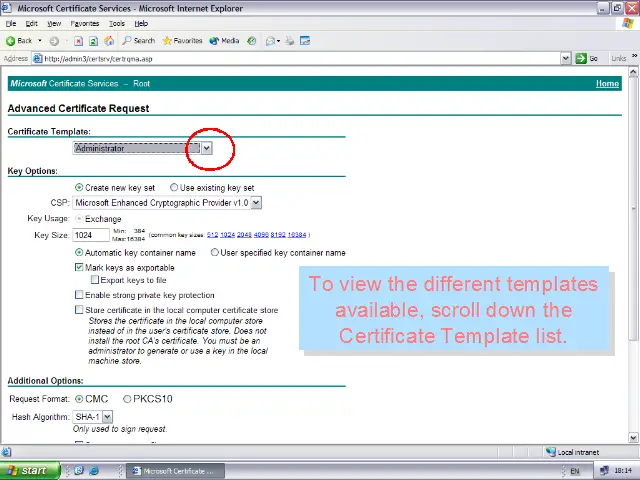The width and height of the screenshot is (640, 480).
Task: Open the View menu
Action: point(54,24)
